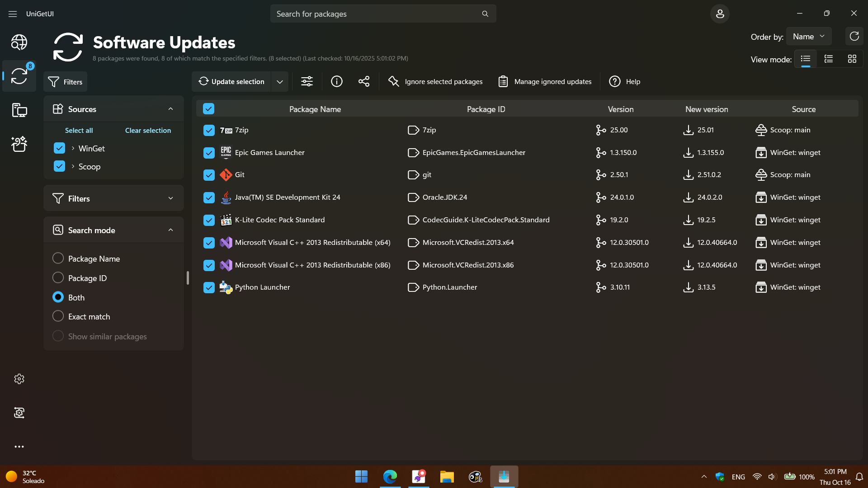Open Update selection dropdown arrow

pyautogui.click(x=280, y=82)
